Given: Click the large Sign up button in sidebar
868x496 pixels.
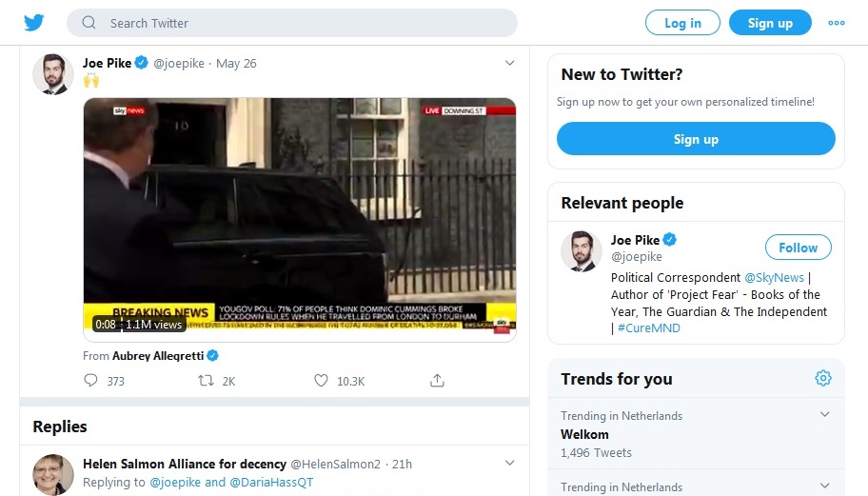Looking at the screenshot, I should tap(696, 139).
